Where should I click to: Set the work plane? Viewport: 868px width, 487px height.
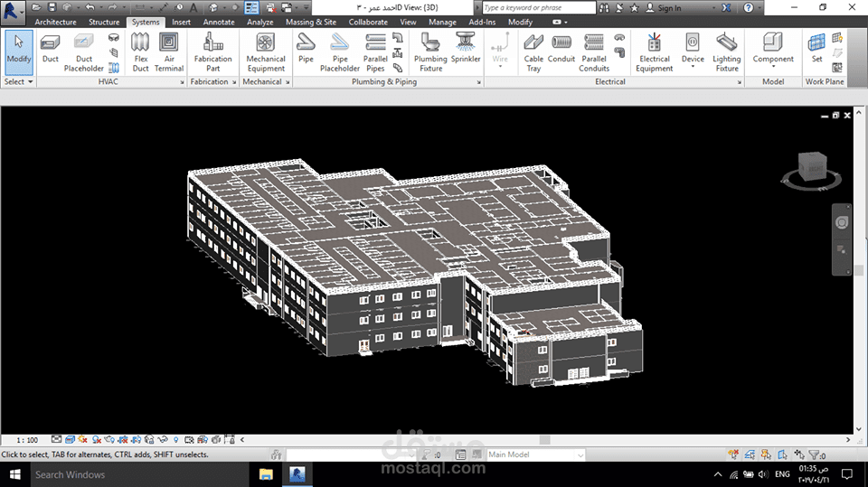click(x=816, y=49)
